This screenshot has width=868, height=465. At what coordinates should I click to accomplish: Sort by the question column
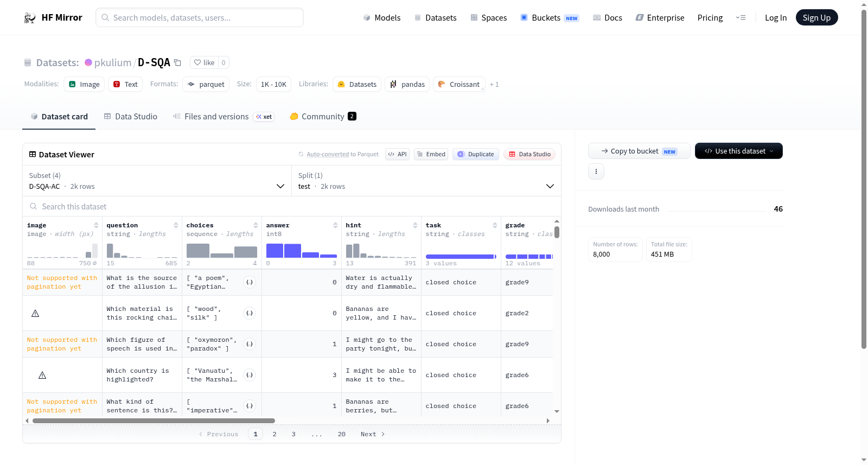(x=176, y=225)
